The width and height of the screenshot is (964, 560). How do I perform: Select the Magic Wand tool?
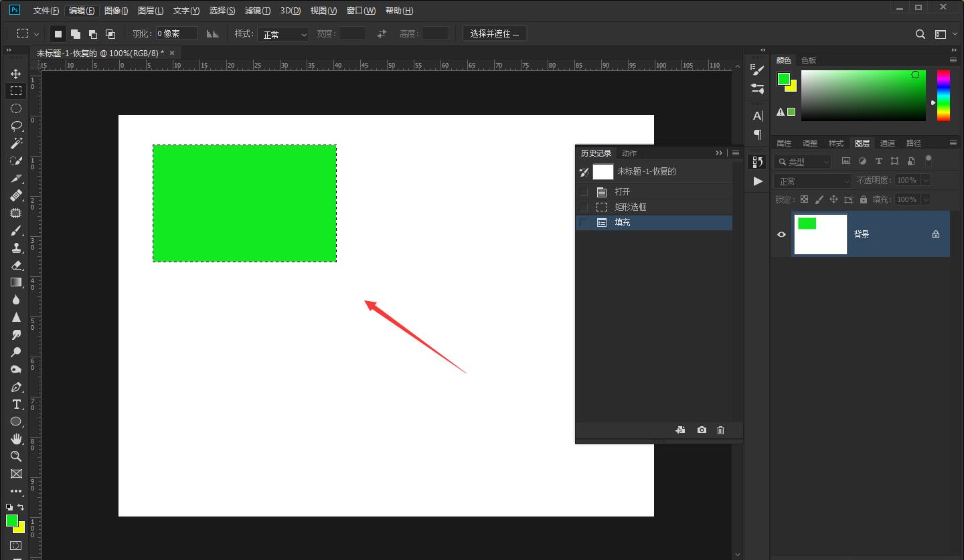click(x=16, y=143)
